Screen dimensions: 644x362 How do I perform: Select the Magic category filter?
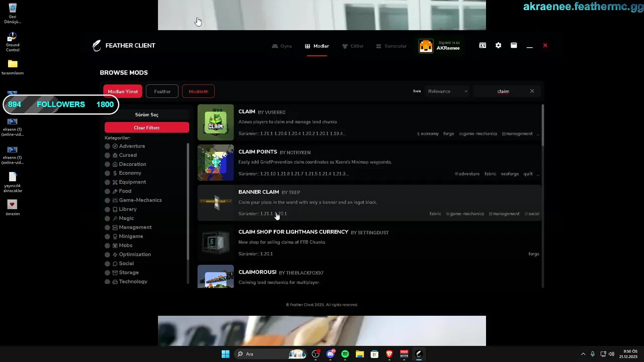click(x=120, y=218)
